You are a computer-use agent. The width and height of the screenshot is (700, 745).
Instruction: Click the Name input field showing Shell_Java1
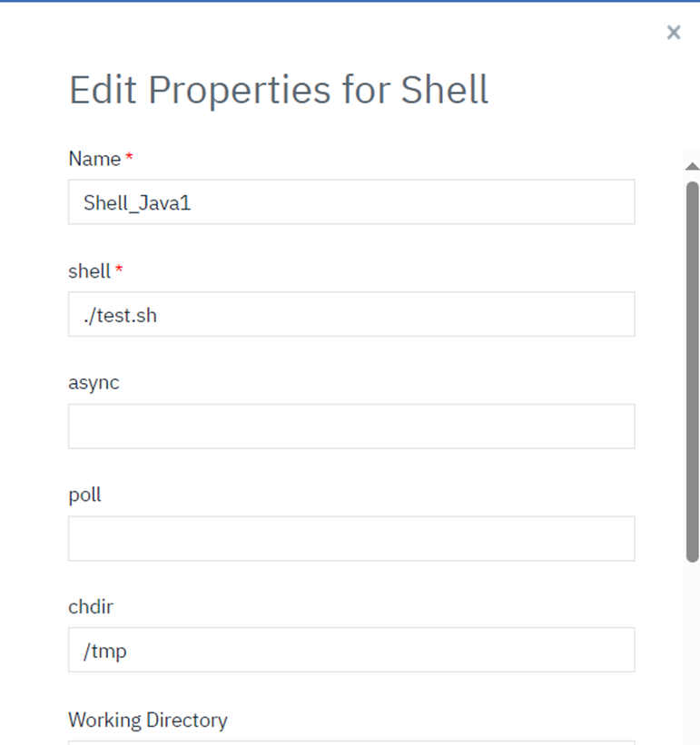point(350,201)
